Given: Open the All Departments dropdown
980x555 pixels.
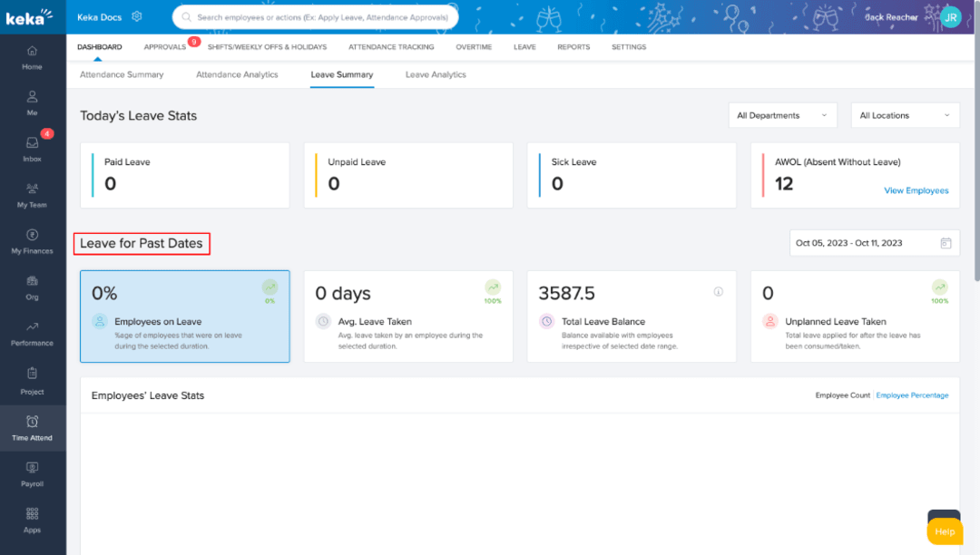Looking at the screenshot, I should [x=782, y=115].
